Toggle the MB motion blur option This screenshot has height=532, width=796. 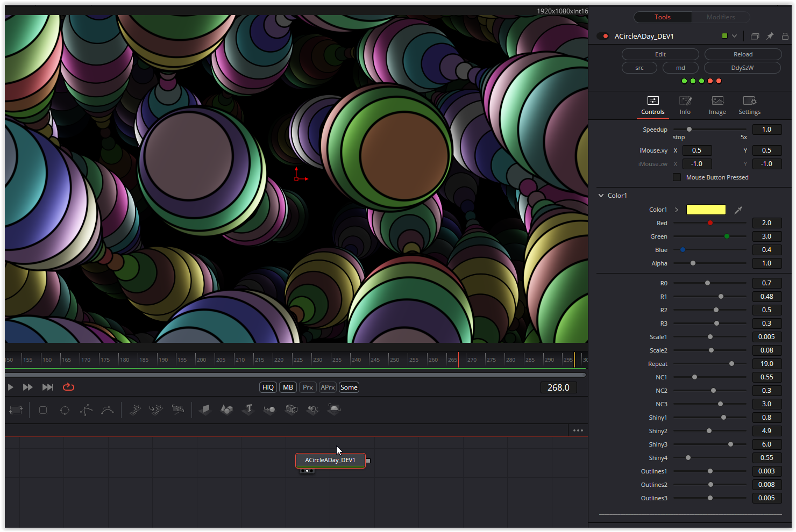point(288,387)
